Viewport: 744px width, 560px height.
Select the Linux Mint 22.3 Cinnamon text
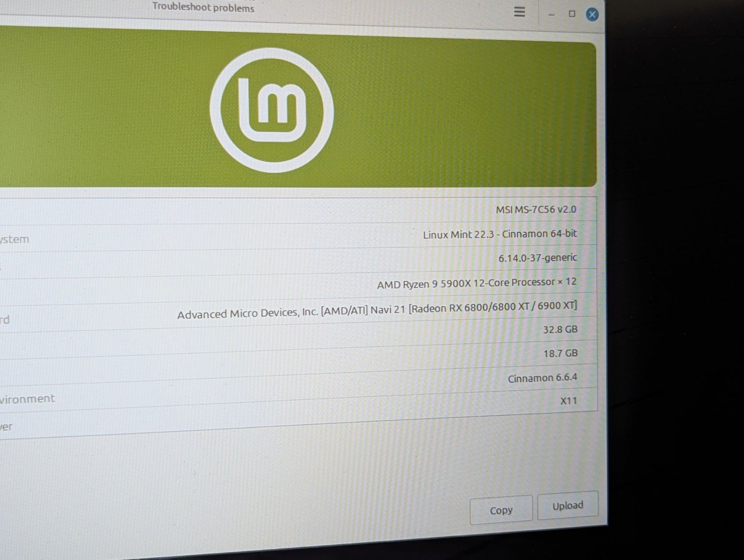[x=500, y=234]
